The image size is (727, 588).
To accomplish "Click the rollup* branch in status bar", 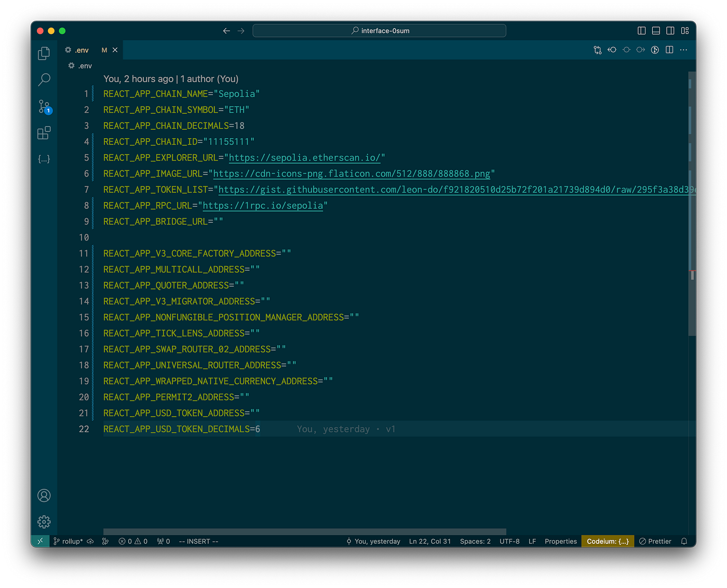I will [x=68, y=541].
